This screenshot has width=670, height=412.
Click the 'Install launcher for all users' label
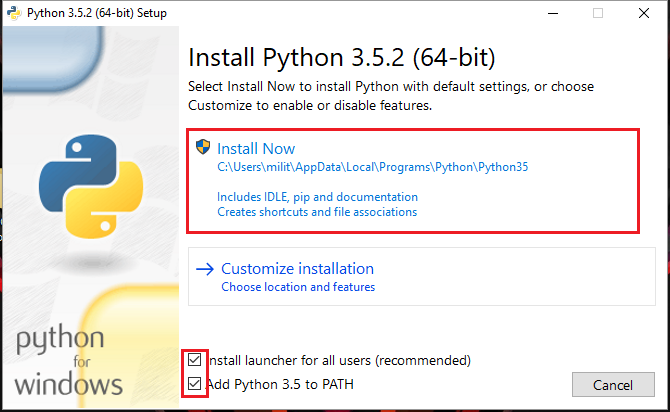pyautogui.click(x=339, y=360)
